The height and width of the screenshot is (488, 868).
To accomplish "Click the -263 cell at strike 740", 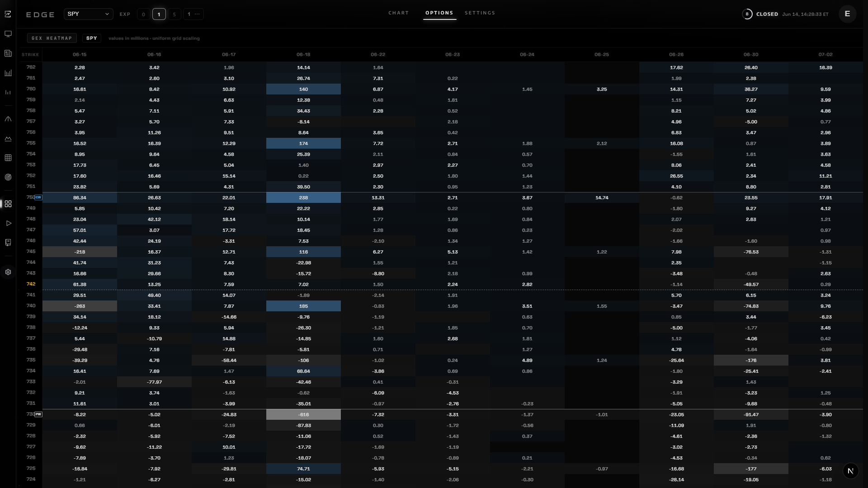I will 80,306.
